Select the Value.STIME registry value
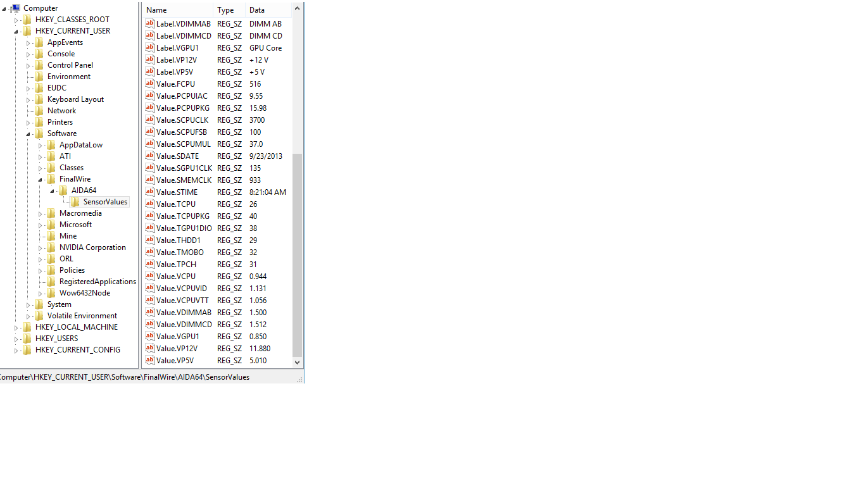Image resolution: width=868 pixels, height=486 pixels. coord(177,192)
